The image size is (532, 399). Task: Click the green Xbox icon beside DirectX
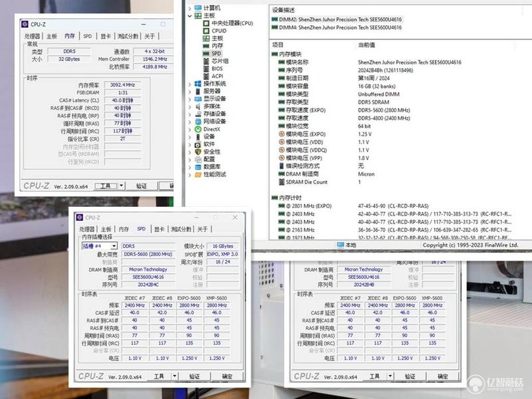[x=198, y=129]
